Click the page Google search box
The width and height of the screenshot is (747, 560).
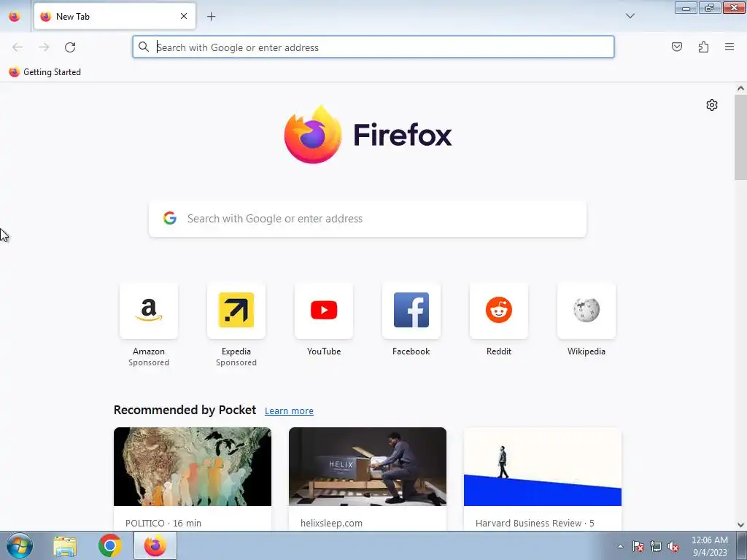pyautogui.click(x=368, y=219)
